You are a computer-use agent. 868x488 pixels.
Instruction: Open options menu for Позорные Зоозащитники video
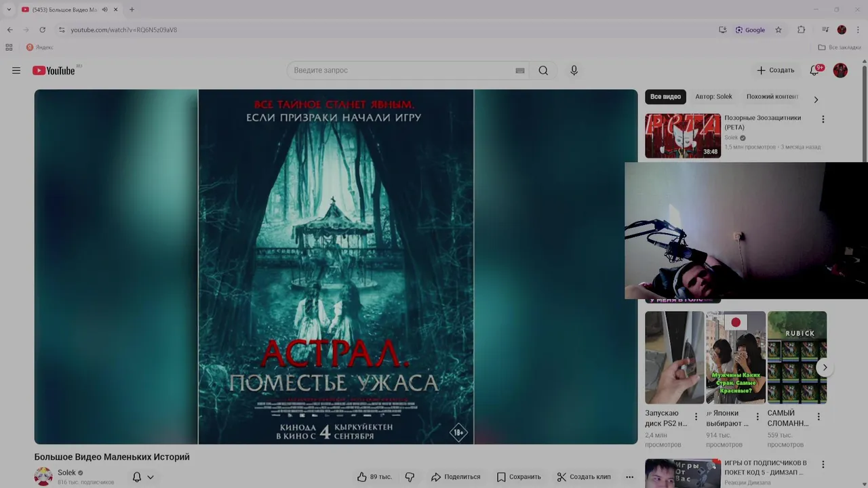pos(823,119)
